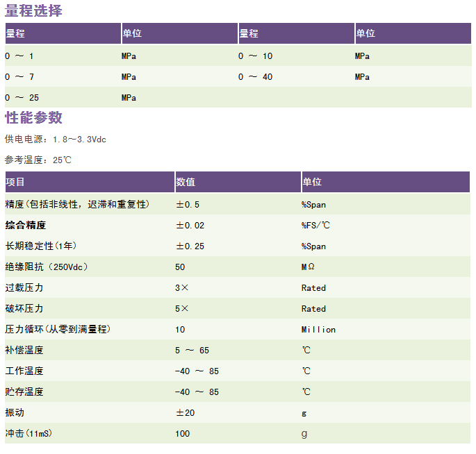Click the ±20 vibration value
The width and height of the screenshot is (476, 454).
click(185, 413)
